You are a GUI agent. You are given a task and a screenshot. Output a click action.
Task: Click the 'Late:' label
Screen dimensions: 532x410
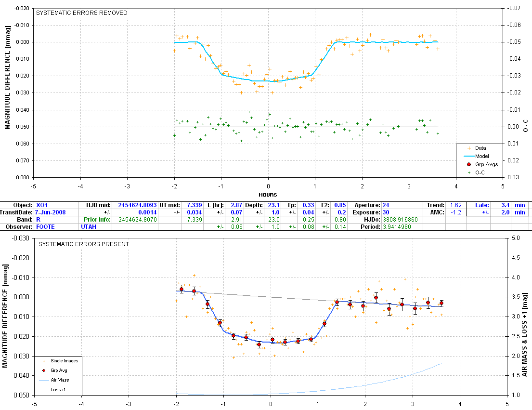coord(482,205)
